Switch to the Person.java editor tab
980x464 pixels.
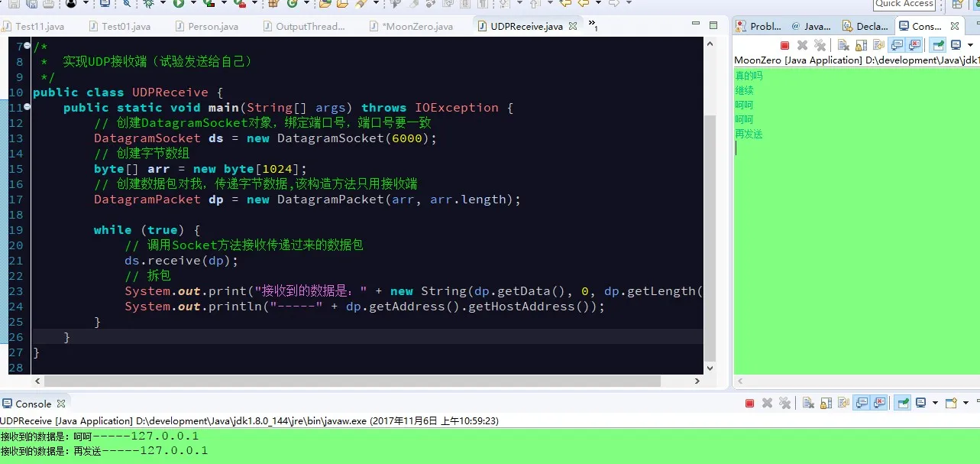point(212,27)
